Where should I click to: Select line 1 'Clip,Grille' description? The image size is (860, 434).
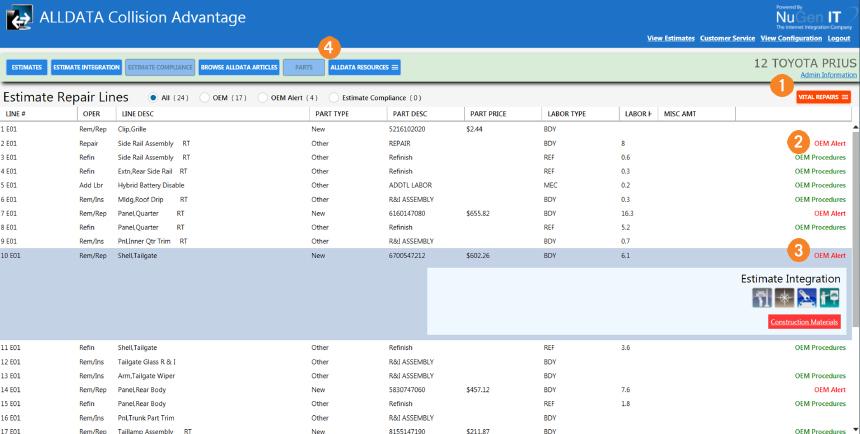(x=132, y=129)
